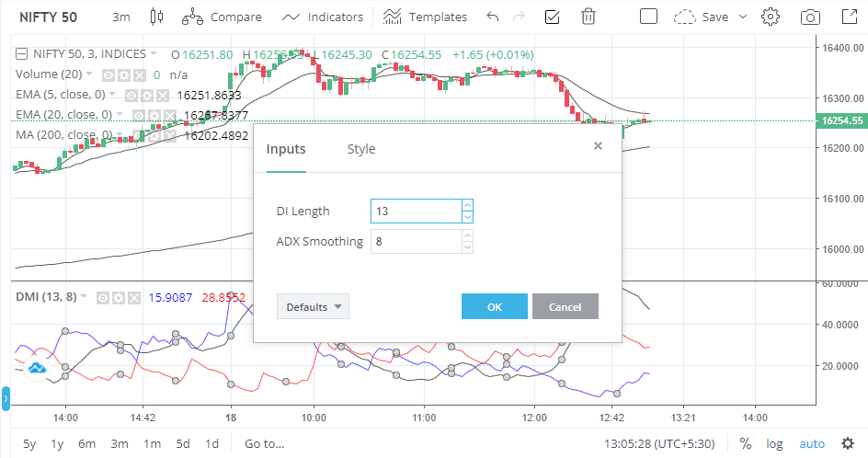Open the Indicators list
The height and width of the screenshot is (458, 868).
click(x=322, y=17)
